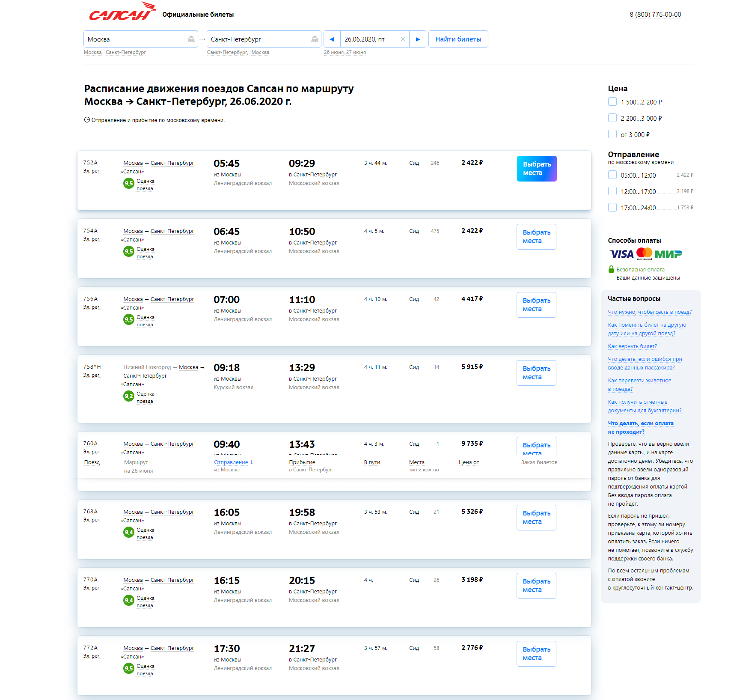Click the clock icon near Moscow time note
This screenshot has width=731, height=700.
tap(87, 120)
